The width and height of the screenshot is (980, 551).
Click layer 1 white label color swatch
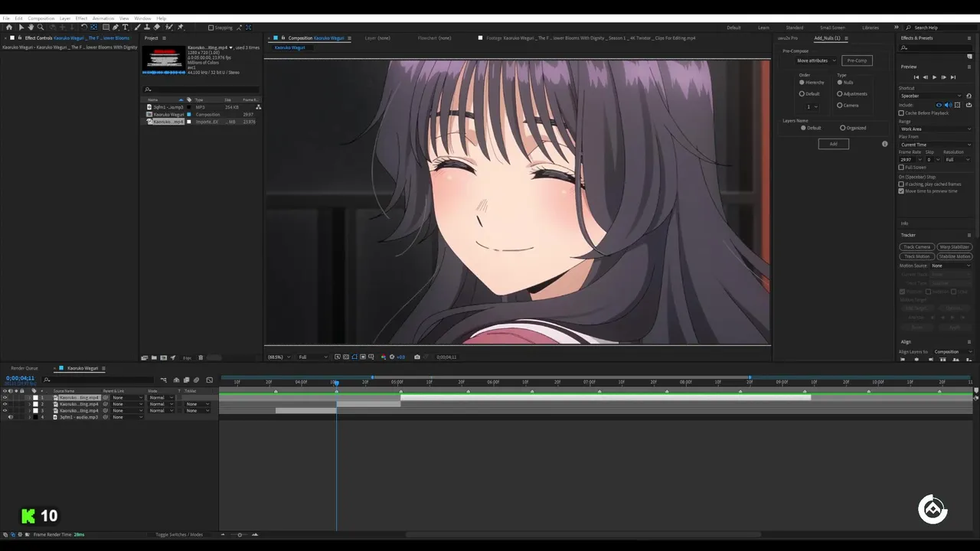(x=35, y=398)
